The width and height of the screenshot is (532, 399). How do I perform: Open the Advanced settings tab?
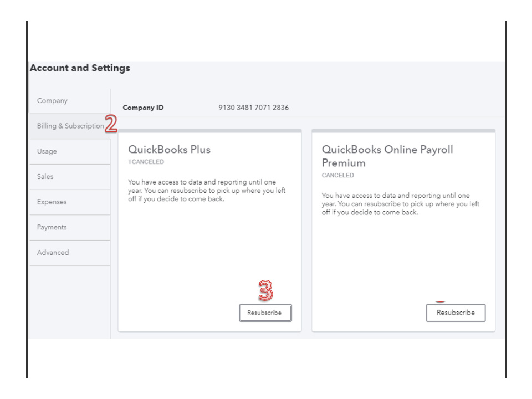(x=53, y=253)
